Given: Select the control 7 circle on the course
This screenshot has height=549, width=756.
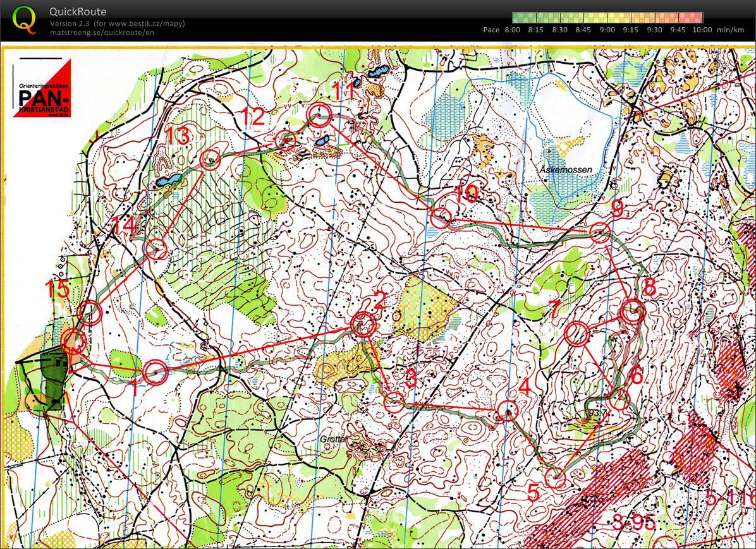Looking at the screenshot, I should point(577,334).
